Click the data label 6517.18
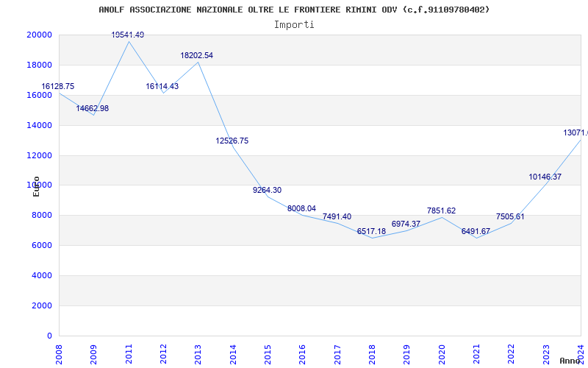 tap(371, 231)
